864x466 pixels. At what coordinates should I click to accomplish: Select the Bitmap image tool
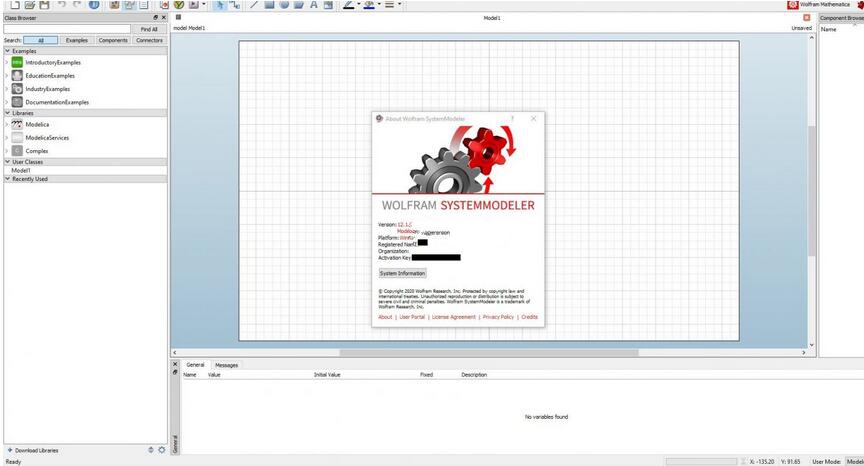coord(328,4)
